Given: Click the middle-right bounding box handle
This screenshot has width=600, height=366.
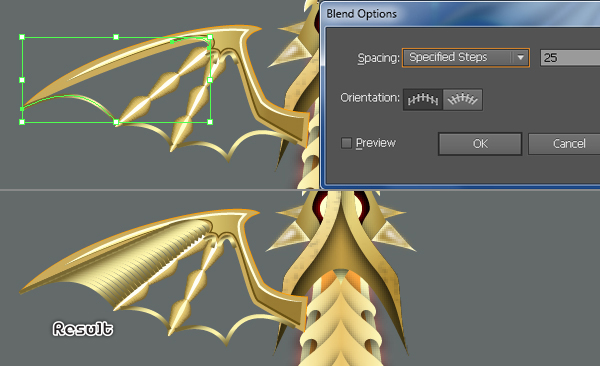Looking at the screenshot, I should [210, 80].
